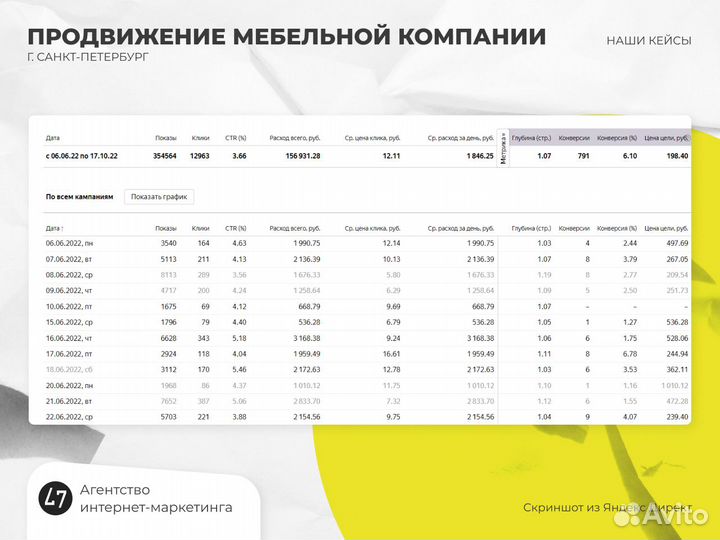Select 'По всем кампаниям' label

tap(79, 197)
